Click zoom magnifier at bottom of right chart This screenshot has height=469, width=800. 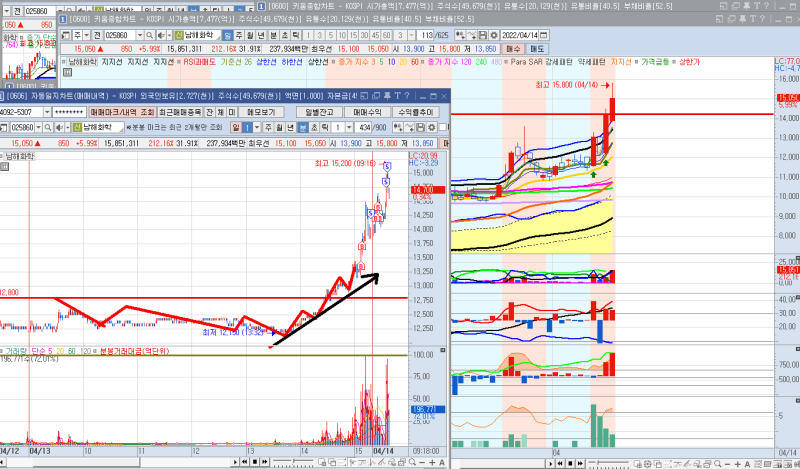point(717,464)
